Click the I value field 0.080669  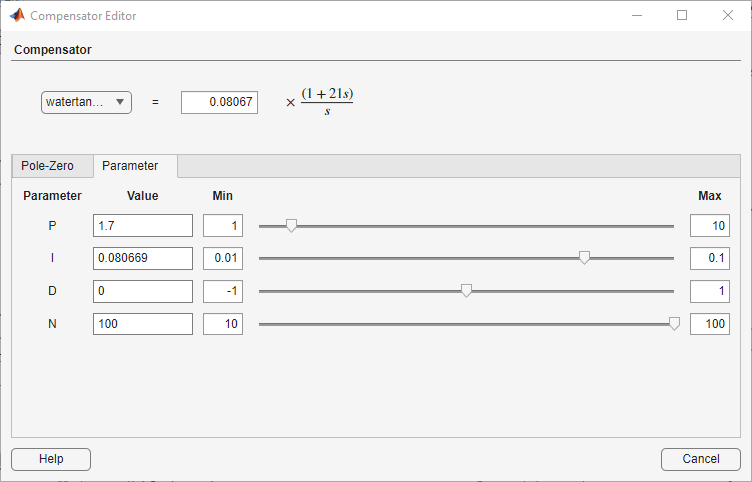point(143,258)
